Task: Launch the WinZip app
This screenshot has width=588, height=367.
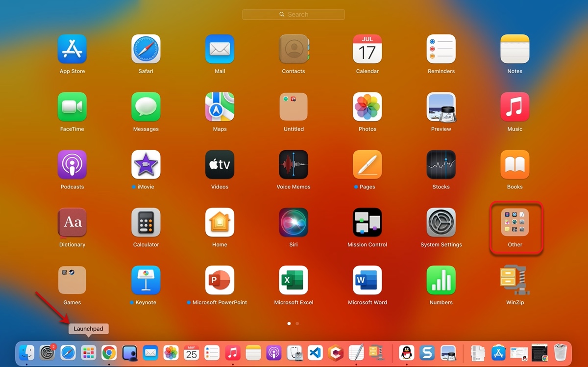Action: pos(515,281)
